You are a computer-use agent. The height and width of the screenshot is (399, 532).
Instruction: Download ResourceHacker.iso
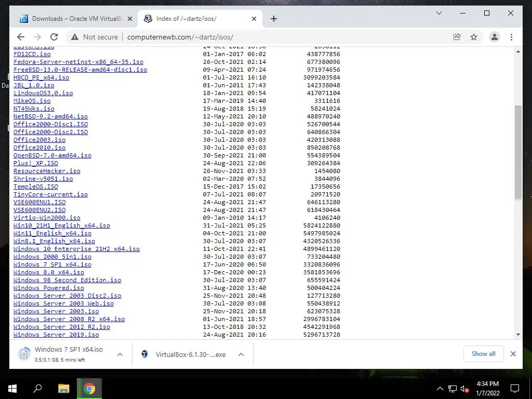pos(47,171)
